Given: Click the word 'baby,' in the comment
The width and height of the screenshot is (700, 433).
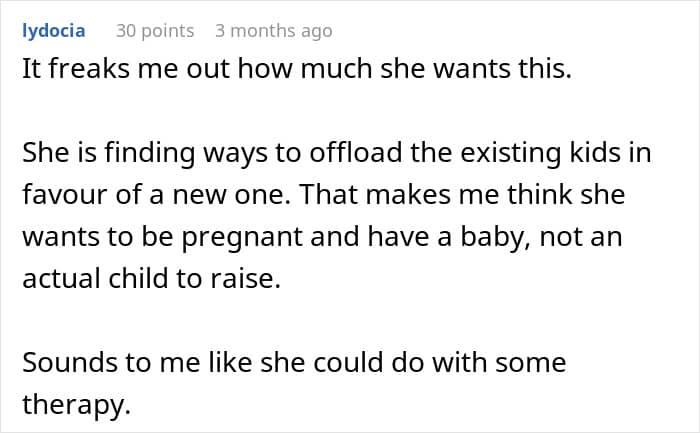Looking at the screenshot, I should pyautogui.click(x=496, y=237).
